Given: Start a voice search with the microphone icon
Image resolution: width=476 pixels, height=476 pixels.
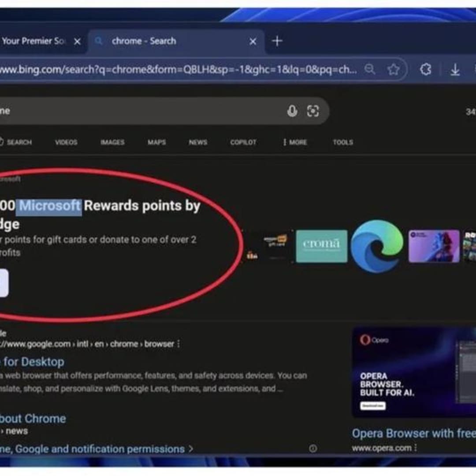Looking at the screenshot, I should coord(292,111).
